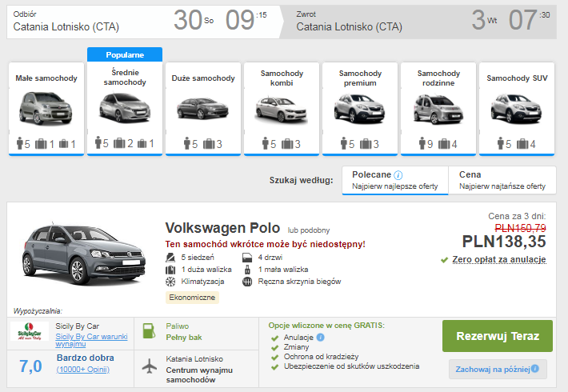Click the person icon on Małe samochody card
This screenshot has height=392, width=568.
[20, 143]
